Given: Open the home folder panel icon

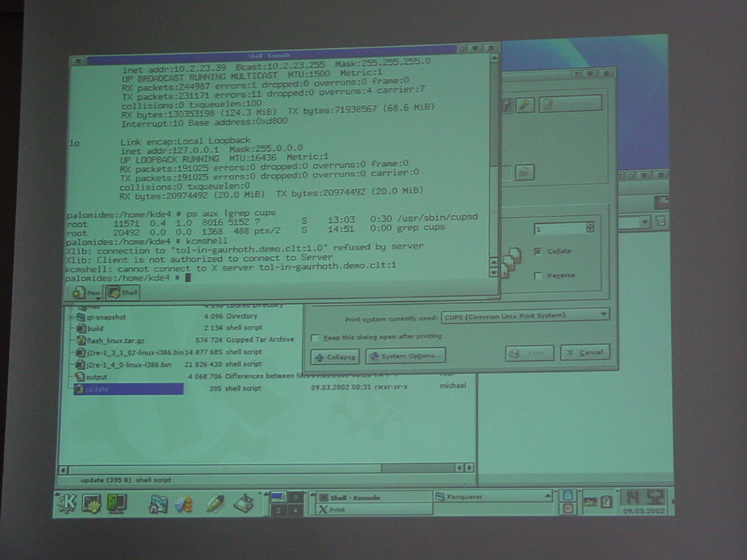Looking at the screenshot, I should (x=158, y=504).
